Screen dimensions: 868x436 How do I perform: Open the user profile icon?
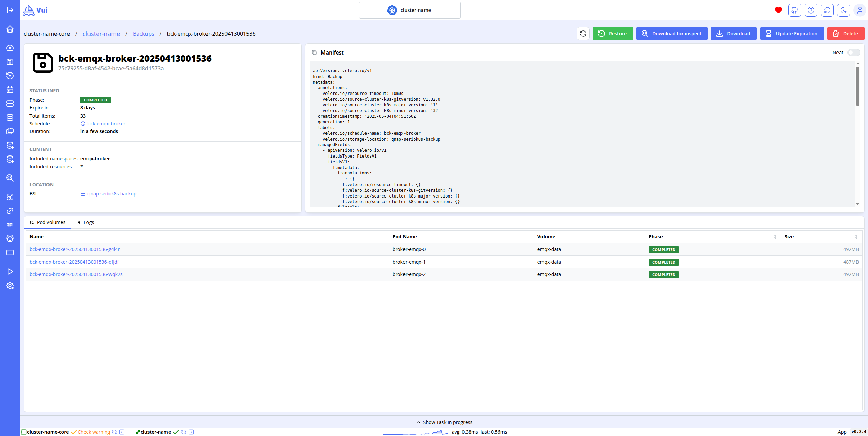(x=860, y=10)
